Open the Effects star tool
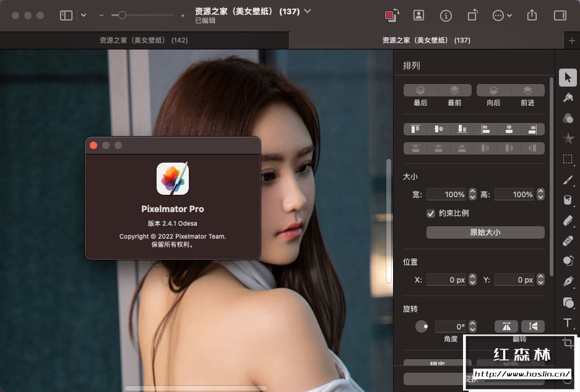This screenshot has width=580, height=392. tap(568, 138)
